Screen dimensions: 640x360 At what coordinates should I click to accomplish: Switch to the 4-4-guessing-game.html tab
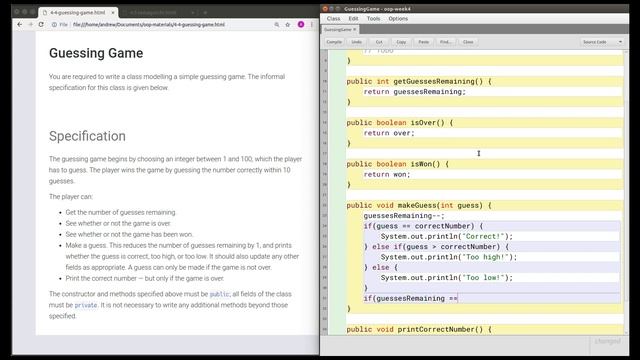click(78, 13)
